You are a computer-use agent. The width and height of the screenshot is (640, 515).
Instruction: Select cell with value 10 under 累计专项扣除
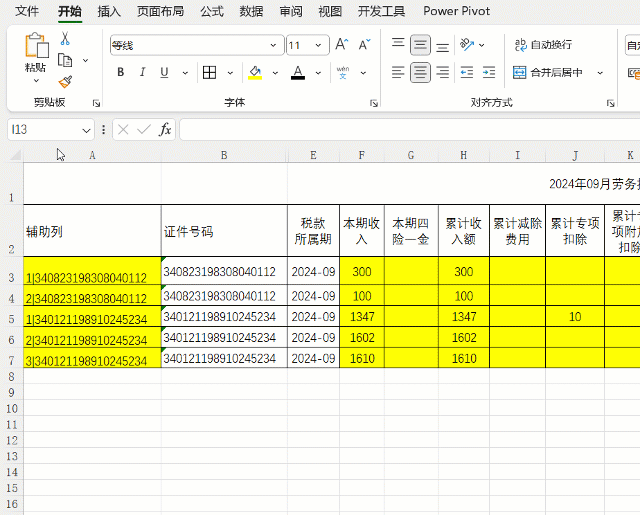coord(575,317)
